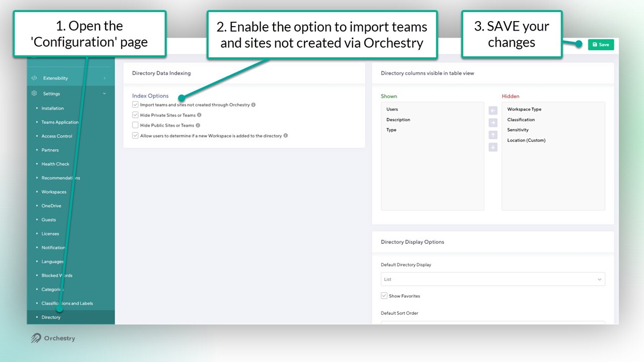This screenshot has width=644, height=362.
Task: Select Description in the Shown columns list
Action: 398,120
